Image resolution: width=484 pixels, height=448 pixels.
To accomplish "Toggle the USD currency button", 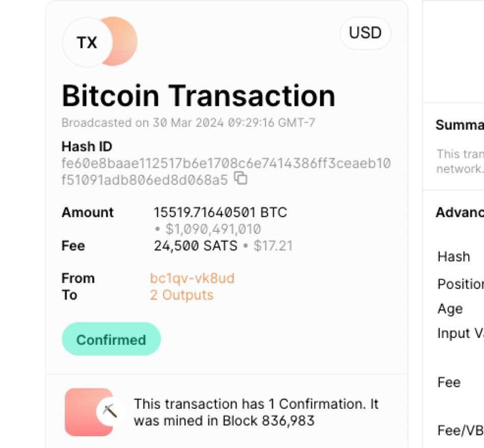I will [x=365, y=33].
